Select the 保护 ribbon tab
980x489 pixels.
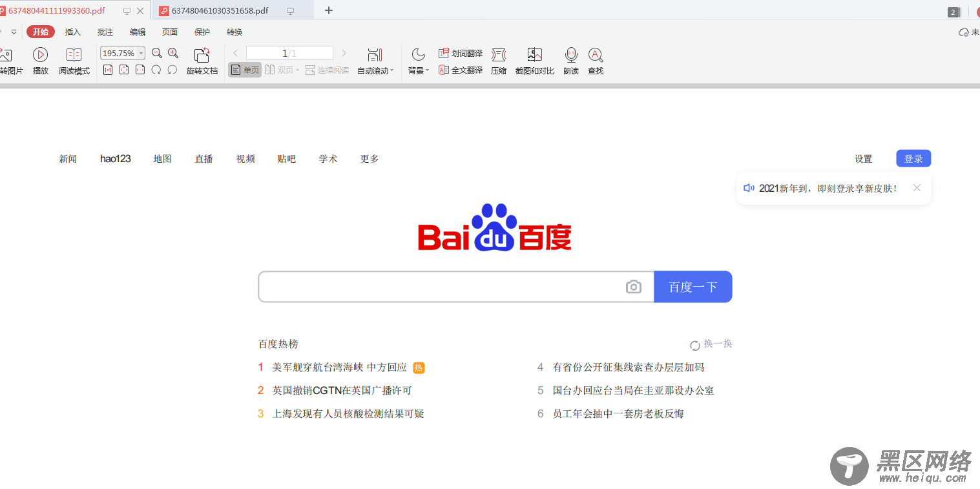(202, 32)
